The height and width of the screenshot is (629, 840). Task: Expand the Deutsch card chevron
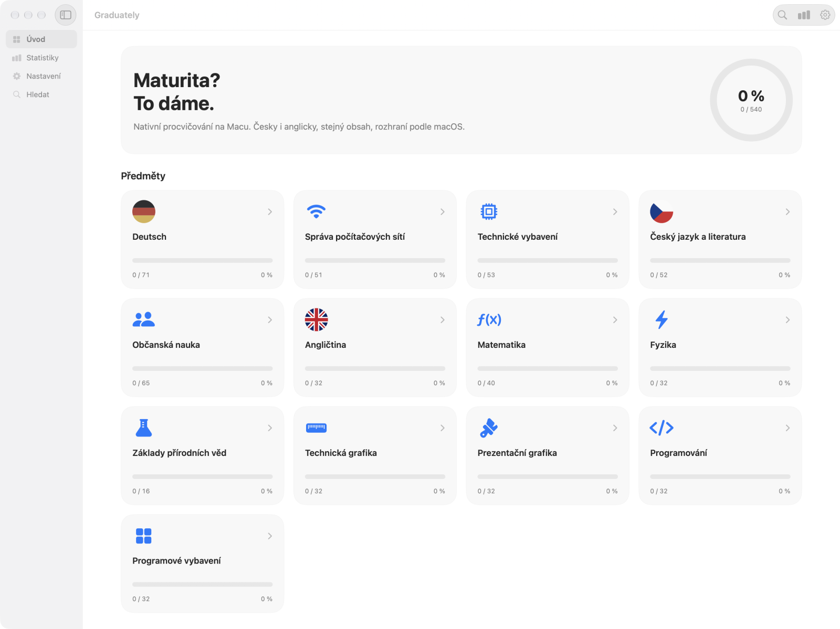point(270,212)
